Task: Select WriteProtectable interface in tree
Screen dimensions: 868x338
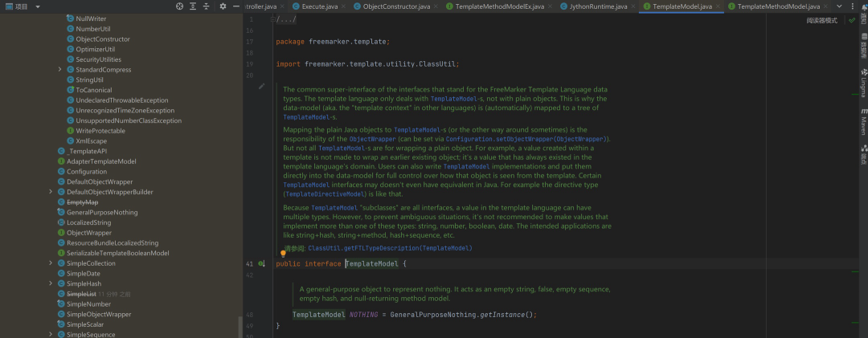Action: (x=100, y=131)
